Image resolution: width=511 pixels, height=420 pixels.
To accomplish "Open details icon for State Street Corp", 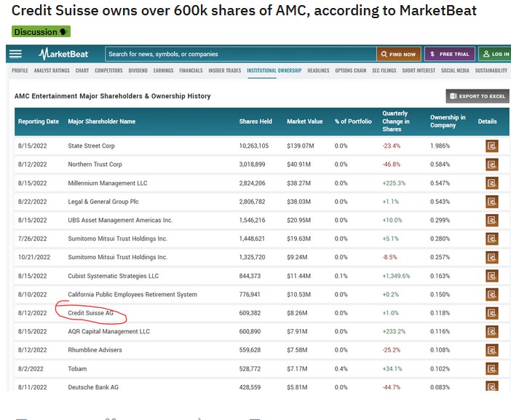I will point(492,146).
